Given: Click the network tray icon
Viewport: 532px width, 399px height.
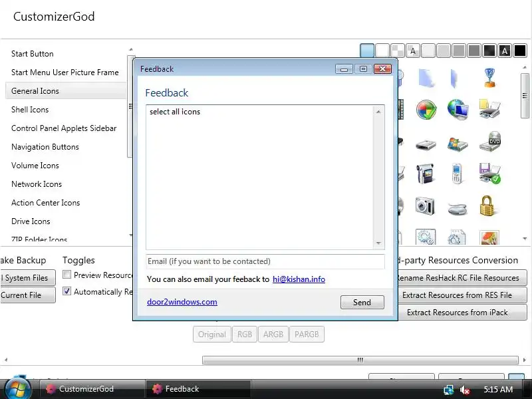Looking at the screenshot, I should tap(448, 390).
